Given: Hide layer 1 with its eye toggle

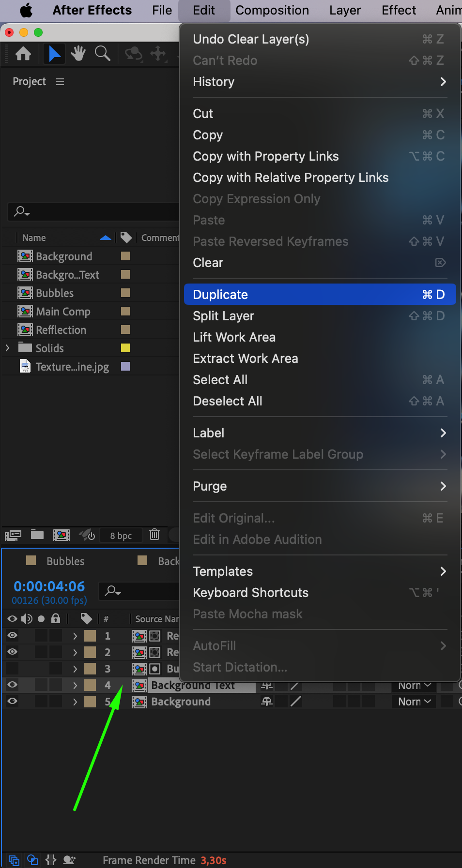Looking at the screenshot, I should tap(13, 635).
